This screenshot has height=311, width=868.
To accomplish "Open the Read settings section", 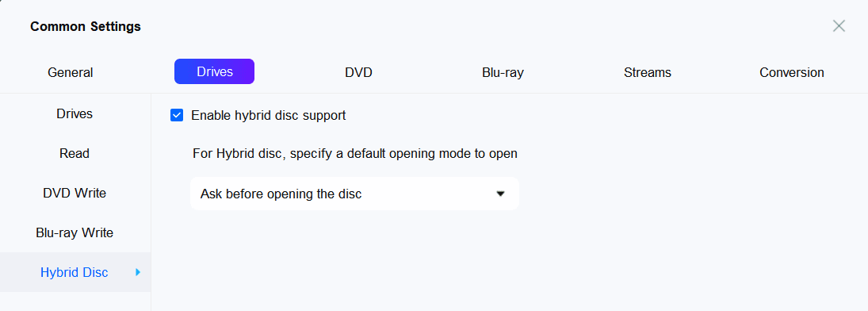I will pyautogui.click(x=75, y=153).
